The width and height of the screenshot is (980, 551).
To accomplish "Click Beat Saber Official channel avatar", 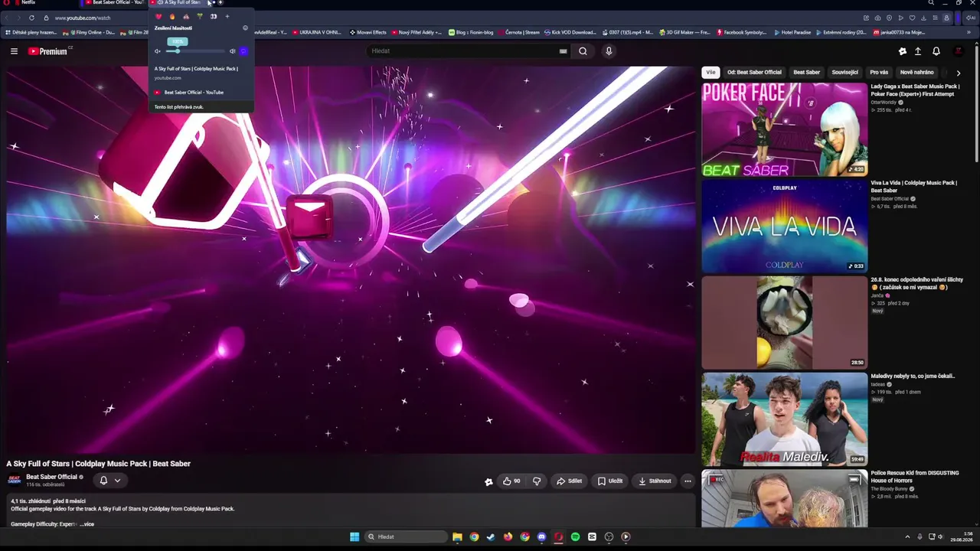I will point(14,480).
